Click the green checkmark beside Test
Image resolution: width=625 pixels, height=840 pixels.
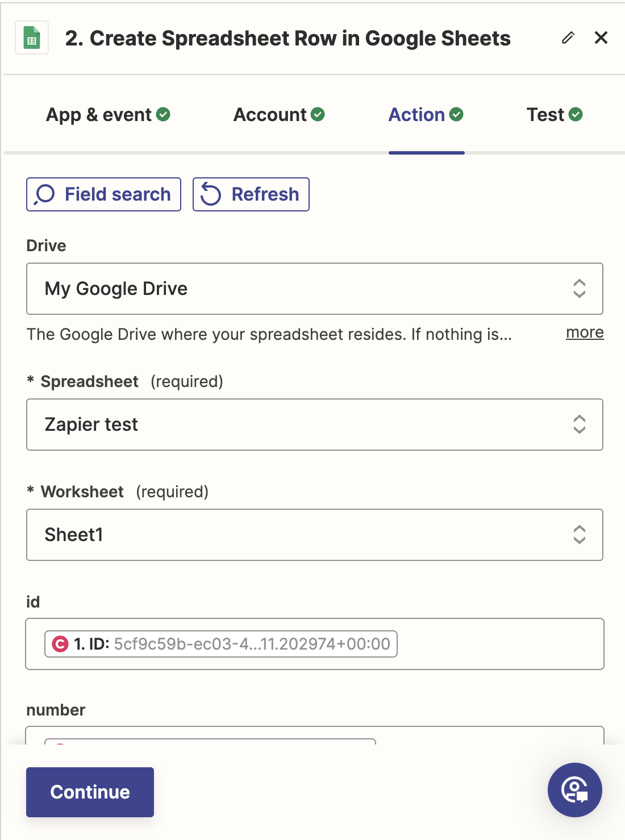tap(576, 115)
